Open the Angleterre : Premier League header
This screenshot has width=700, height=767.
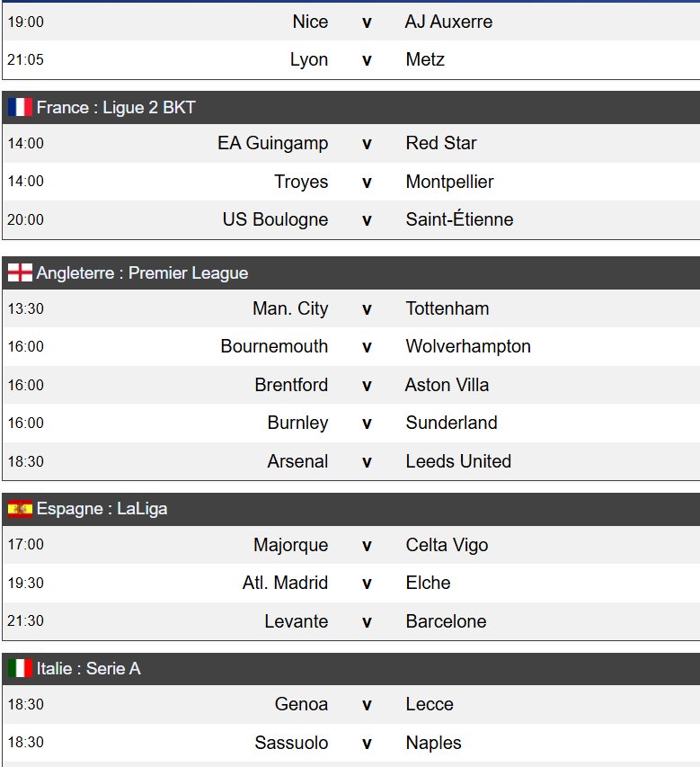coord(142,273)
